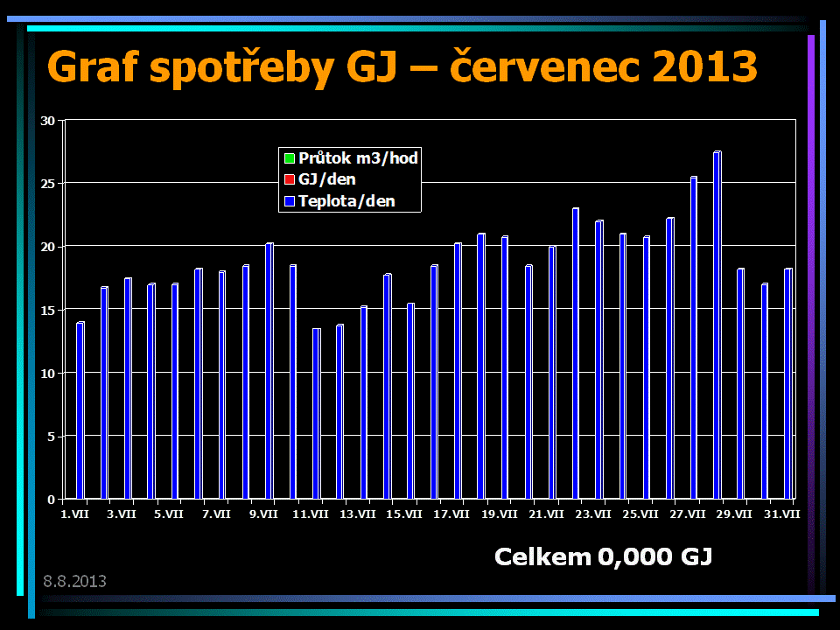Select the 15.VII x-axis label
The height and width of the screenshot is (630, 840).
(404, 514)
